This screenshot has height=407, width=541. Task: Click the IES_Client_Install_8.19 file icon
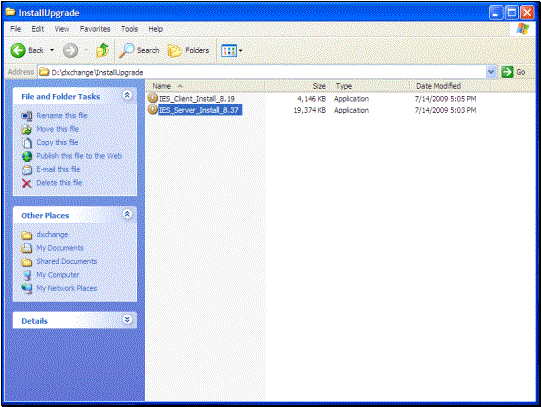point(152,98)
